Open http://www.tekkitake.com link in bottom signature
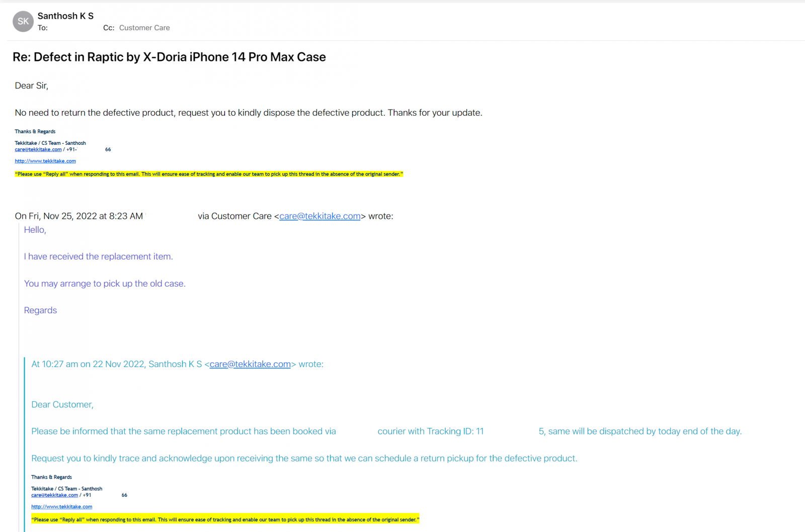This screenshot has height=532, width=805. pyautogui.click(x=62, y=506)
